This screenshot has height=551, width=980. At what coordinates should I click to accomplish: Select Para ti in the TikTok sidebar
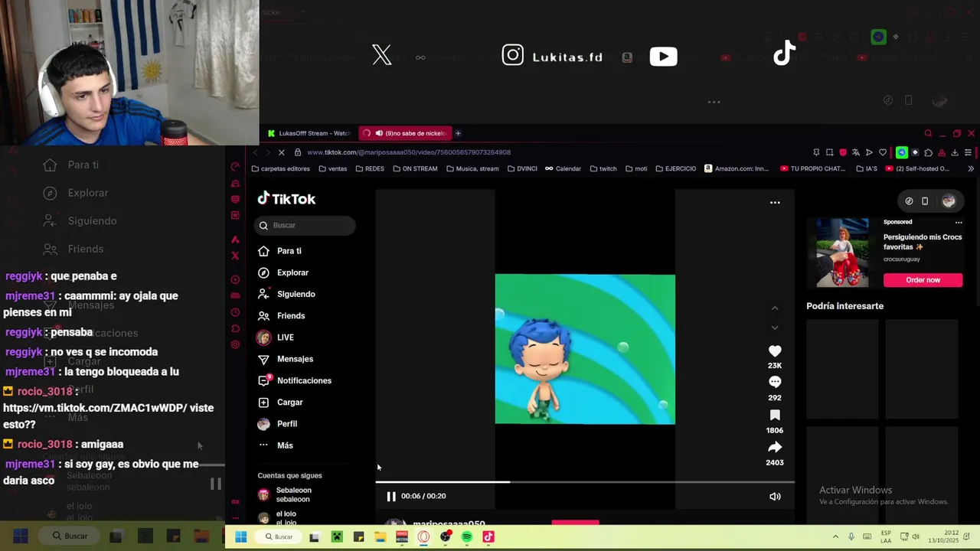[x=280, y=251]
